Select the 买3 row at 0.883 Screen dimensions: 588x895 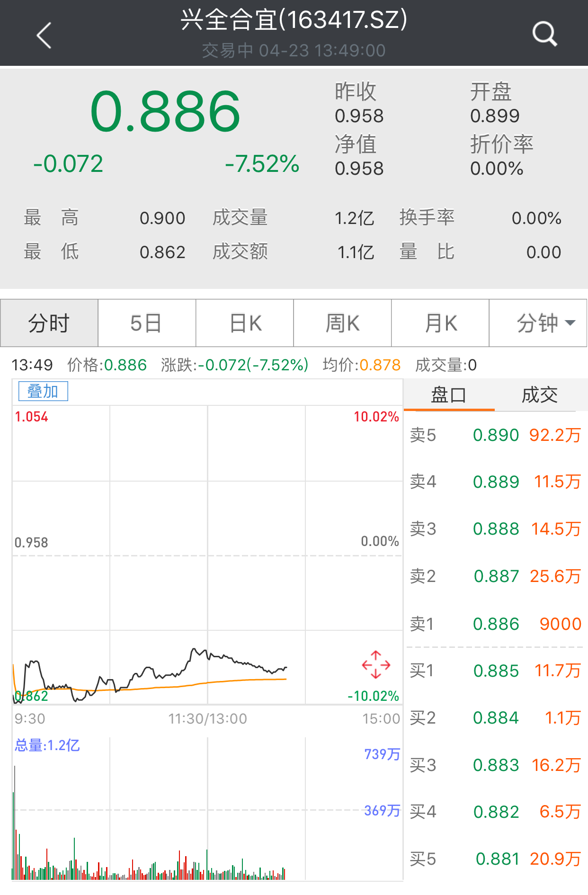[495, 765]
